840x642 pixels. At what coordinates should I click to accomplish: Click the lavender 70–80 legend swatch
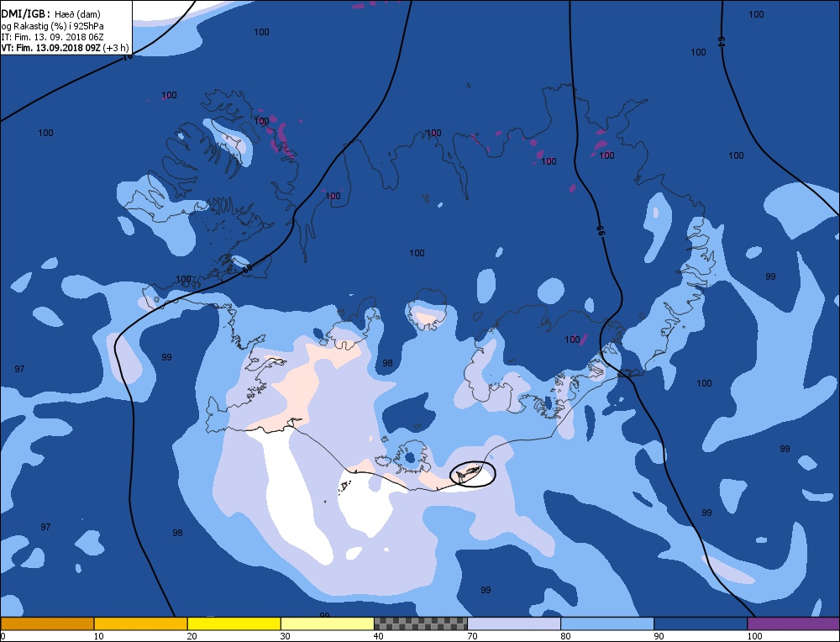514,624
